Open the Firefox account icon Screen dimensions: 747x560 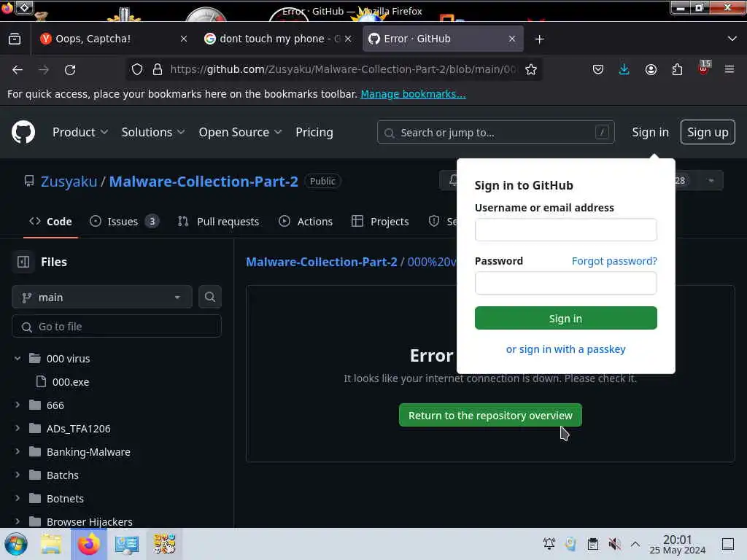(x=651, y=69)
